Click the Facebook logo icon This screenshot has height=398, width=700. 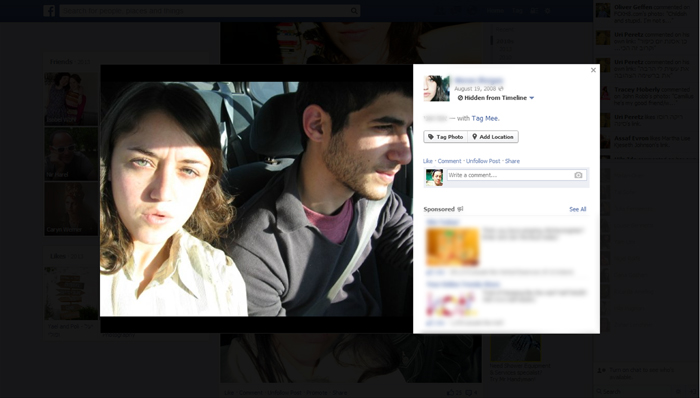pos(49,11)
